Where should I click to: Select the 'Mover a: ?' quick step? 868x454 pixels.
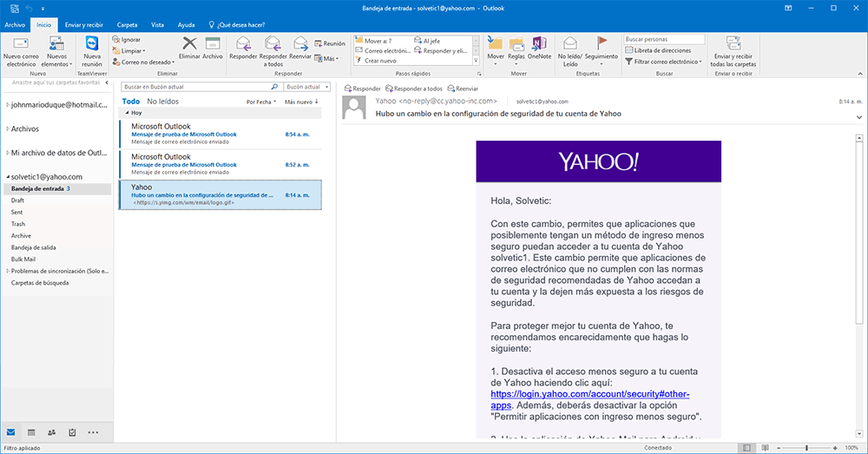click(x=373, y=41)
